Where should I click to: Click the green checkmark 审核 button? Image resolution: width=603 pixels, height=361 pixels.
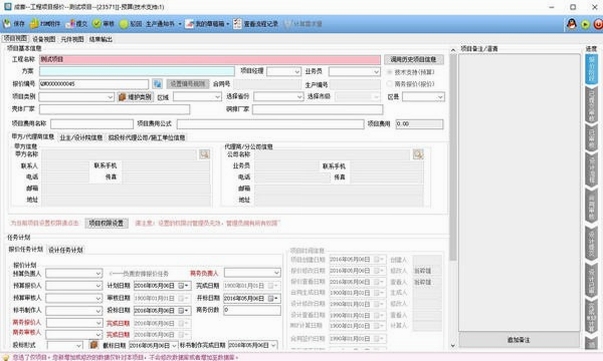tap(103, 24)
